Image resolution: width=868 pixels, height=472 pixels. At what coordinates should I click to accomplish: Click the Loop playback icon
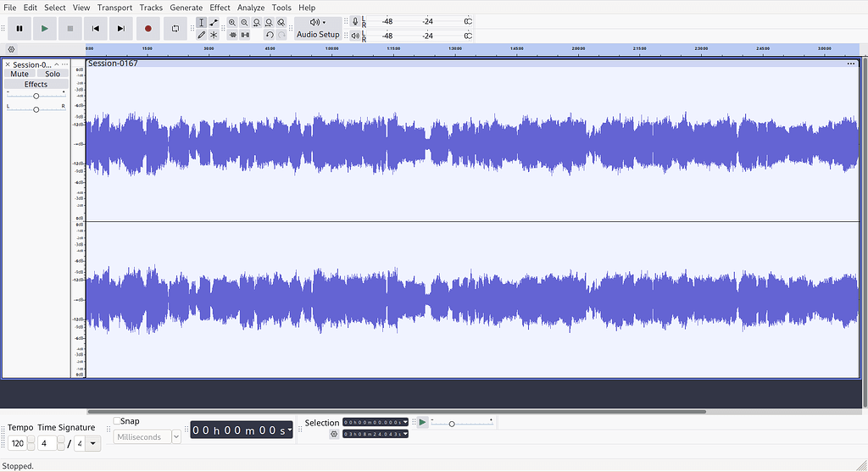[175, 28]
